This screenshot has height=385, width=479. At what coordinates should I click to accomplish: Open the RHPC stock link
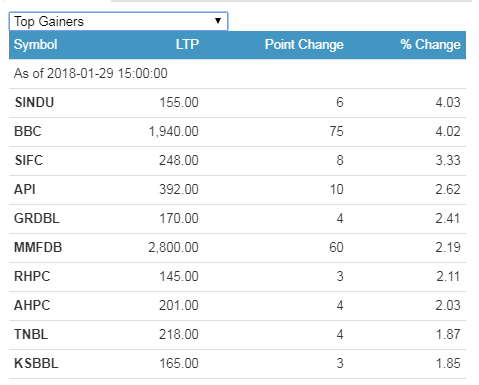[32, 276]
